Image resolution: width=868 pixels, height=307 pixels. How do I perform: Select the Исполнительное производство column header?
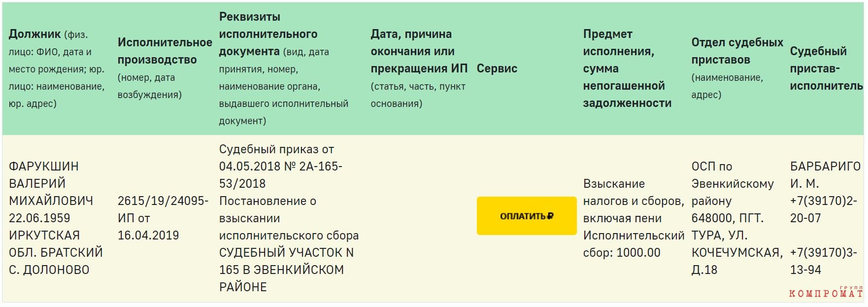pos(165,68)
